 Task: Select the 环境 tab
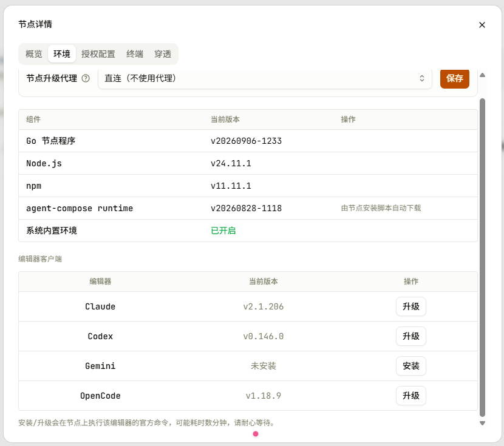tap(62, 54)
